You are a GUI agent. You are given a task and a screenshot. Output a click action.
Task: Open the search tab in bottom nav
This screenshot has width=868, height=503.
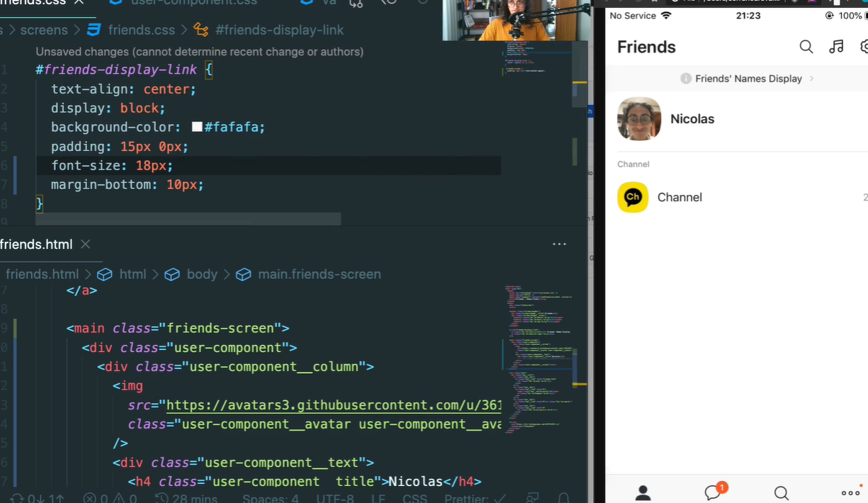781,493
